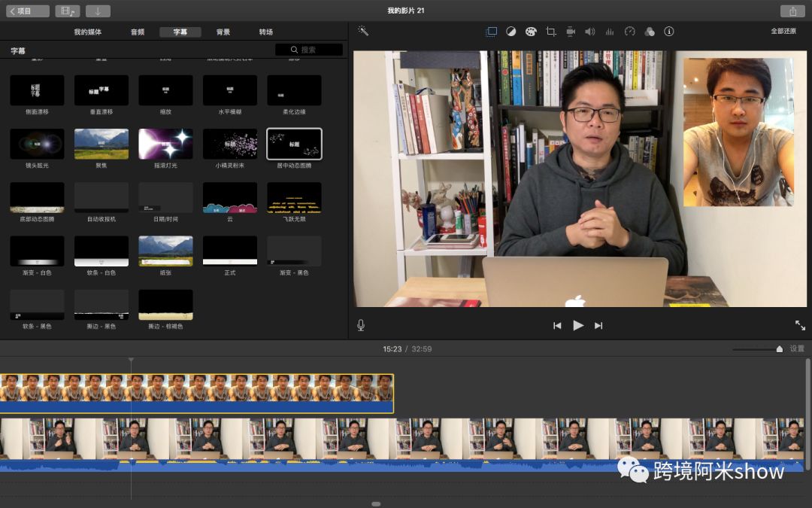The height and width of the screenshot is (508, 812).
Task: Click the share export icon
Action: [x=793, y=11]
